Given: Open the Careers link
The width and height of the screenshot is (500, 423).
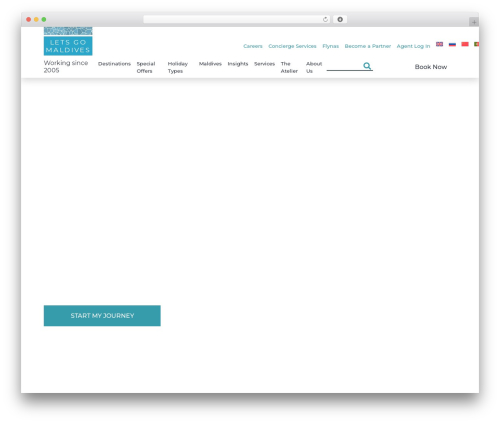Looking at the screenshot, I should coord(253,46).
